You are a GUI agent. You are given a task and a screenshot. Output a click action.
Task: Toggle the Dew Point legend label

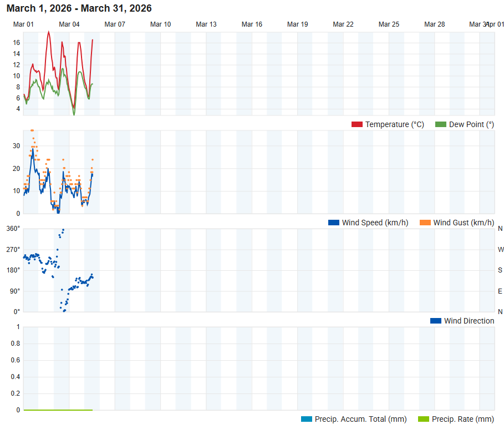(471, 124)
